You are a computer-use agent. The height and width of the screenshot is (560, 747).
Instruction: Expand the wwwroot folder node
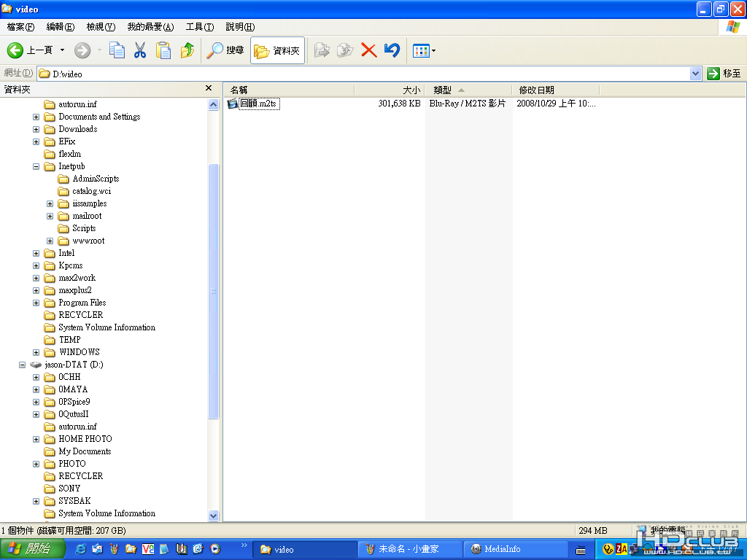(50, 241)
